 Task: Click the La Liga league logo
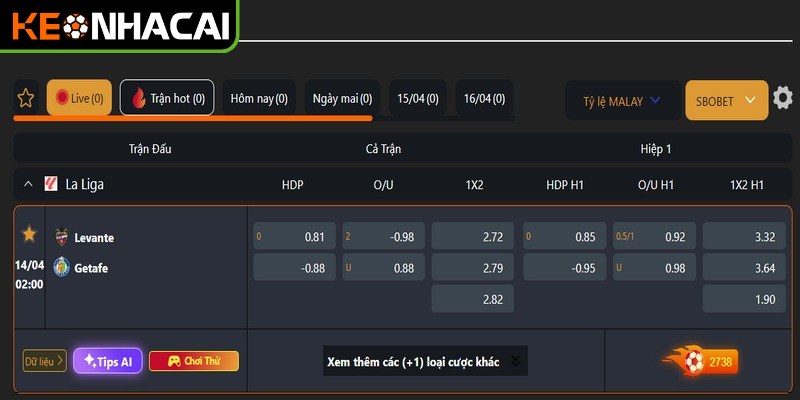pyautogui.click(x=51, y=184)
